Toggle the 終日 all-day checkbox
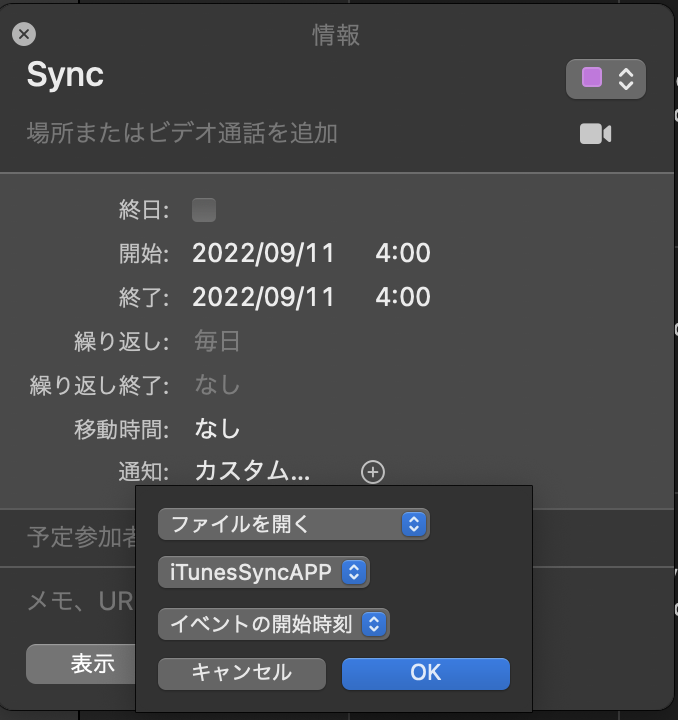 tap(204, 210)
